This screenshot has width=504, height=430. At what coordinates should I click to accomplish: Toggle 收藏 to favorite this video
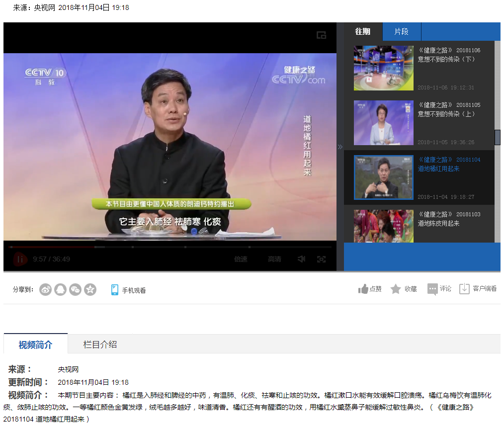coord(403,288)
